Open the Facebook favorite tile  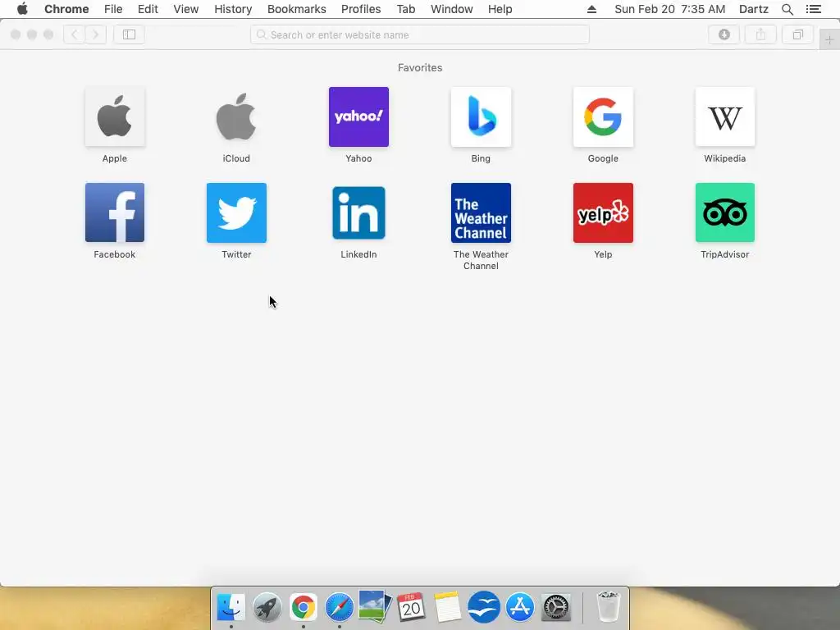click(115, 212)
